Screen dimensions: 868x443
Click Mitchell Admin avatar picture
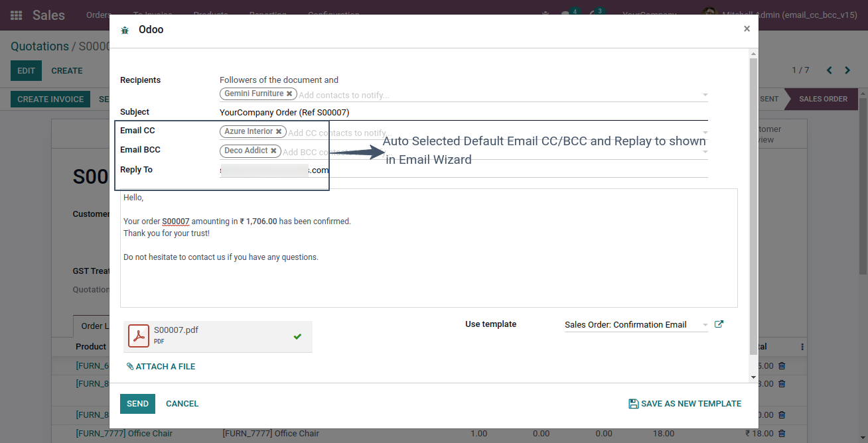709,15
